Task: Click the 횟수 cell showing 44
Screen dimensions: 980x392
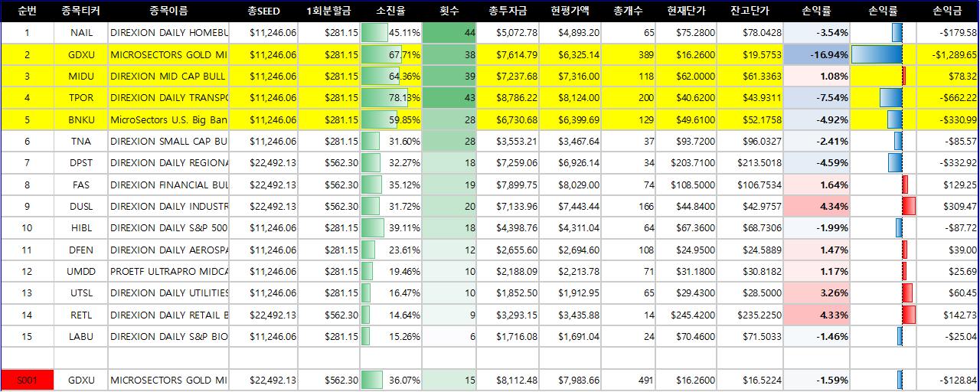Action: pos(449,33)
